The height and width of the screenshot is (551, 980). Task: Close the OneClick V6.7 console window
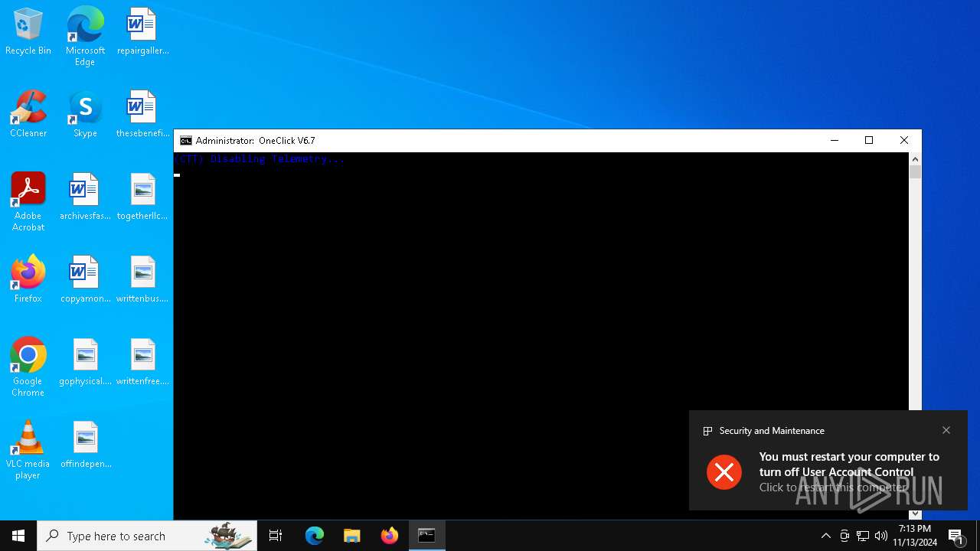[x=904, y=141]
